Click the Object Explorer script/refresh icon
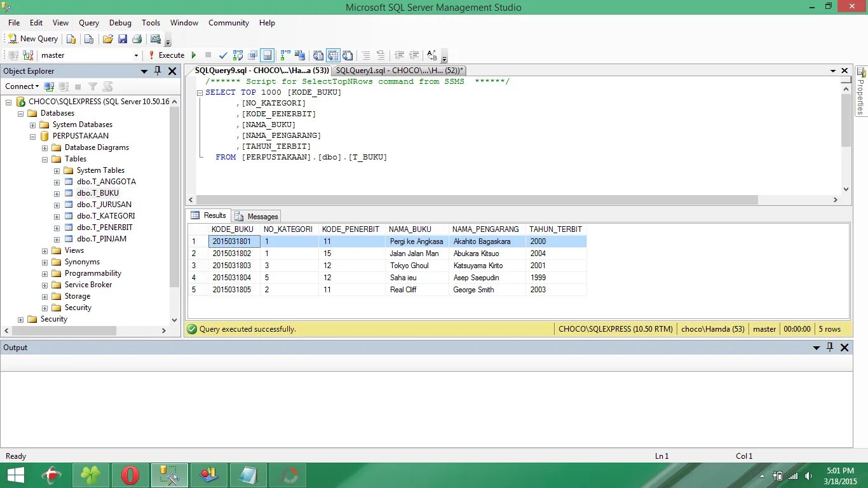The width and height of the screenshot is (868, 488). click(107, 86)
